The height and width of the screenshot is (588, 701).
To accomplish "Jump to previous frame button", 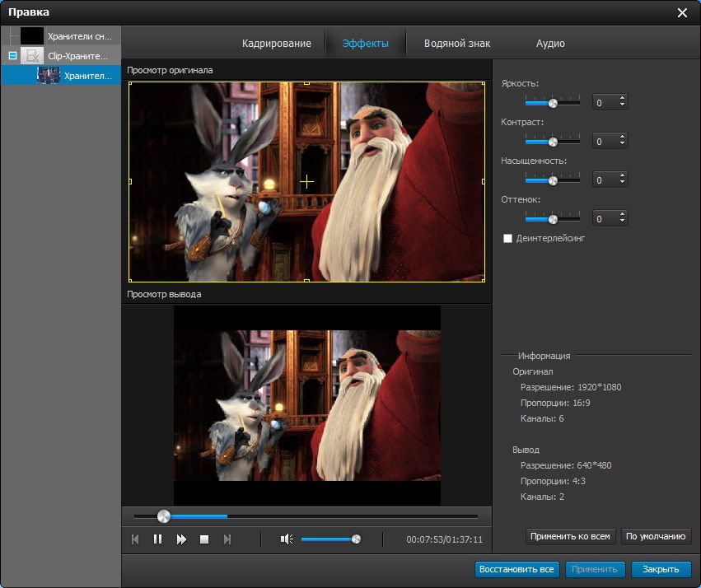I will (x=135, y=539).
